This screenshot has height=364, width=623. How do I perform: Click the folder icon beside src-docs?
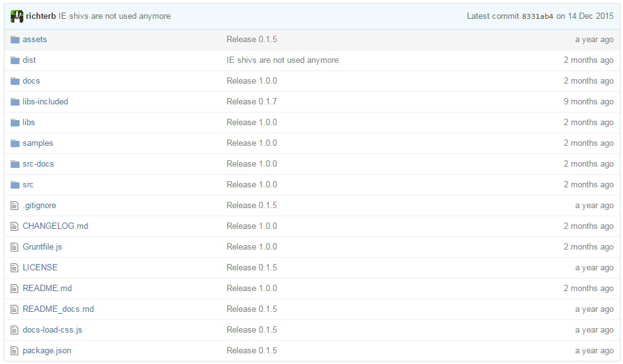tap(15, 164)
